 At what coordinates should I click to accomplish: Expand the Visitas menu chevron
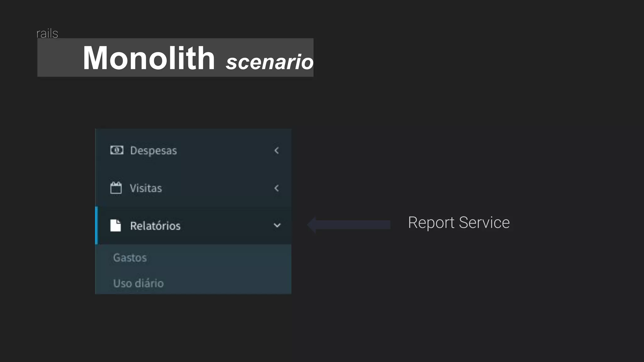(x=277, y=188)
